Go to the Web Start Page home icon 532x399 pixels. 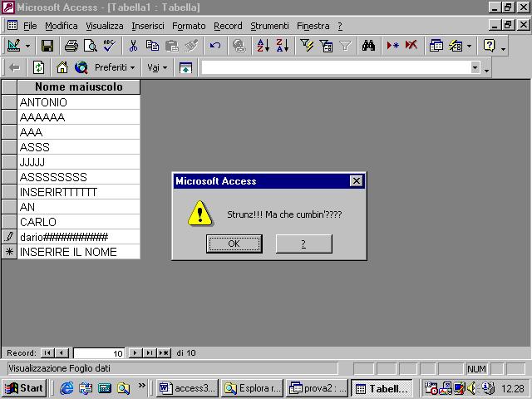click(62, 68)
